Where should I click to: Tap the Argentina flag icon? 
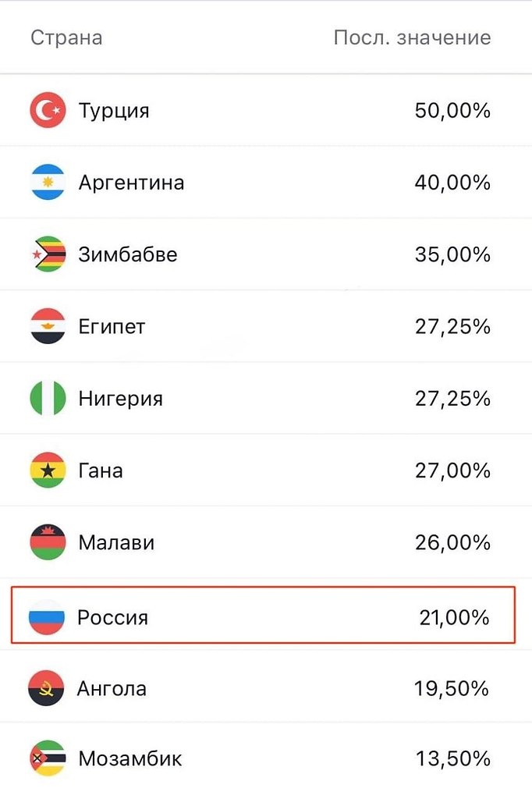tap(48, 182)
